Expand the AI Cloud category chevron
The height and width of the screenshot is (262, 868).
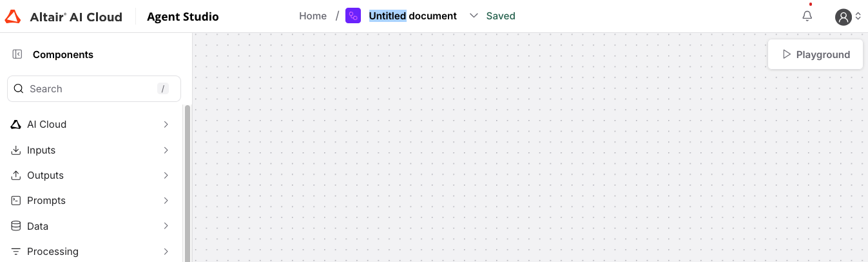[166, 125]
